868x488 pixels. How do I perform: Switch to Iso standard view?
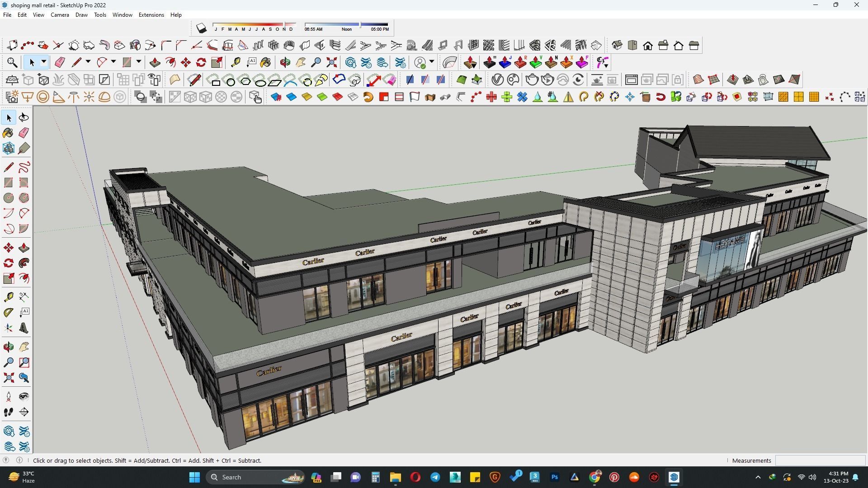pos(617,45)
